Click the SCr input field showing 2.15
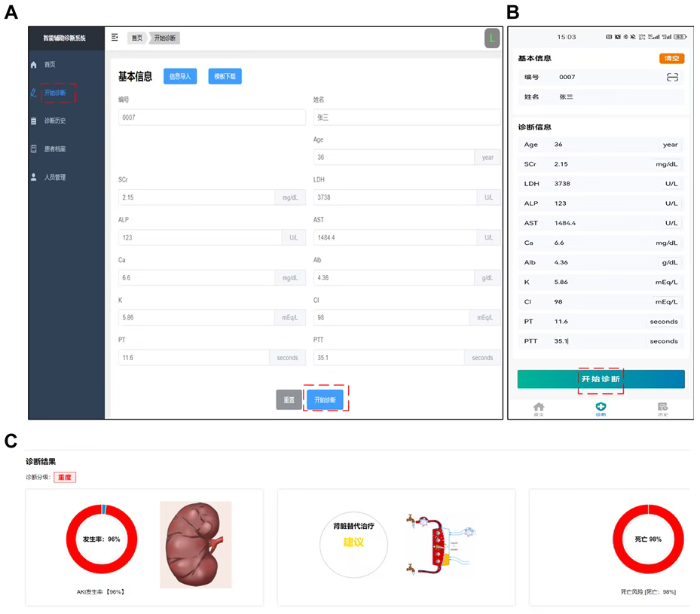 coord(196,197)
